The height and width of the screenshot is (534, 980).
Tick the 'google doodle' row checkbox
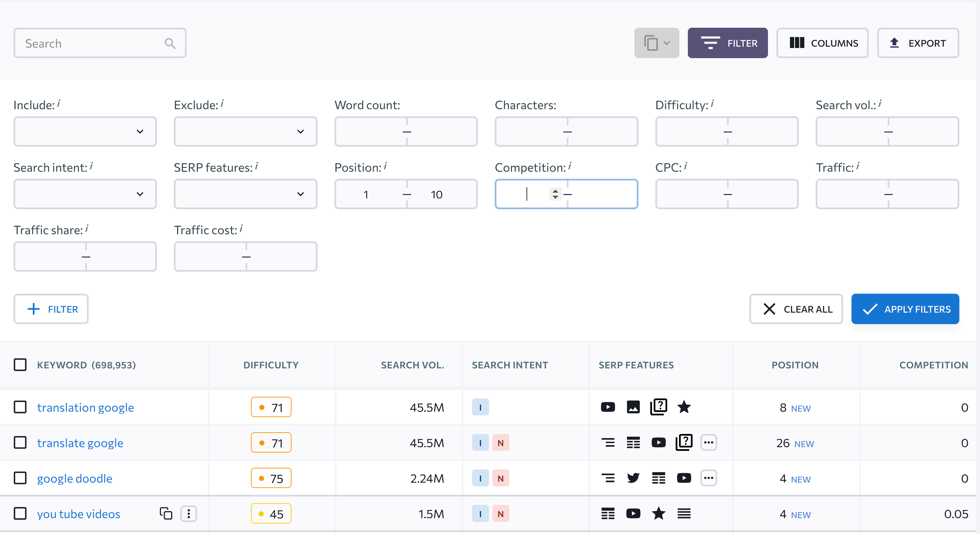click(20, 478)
